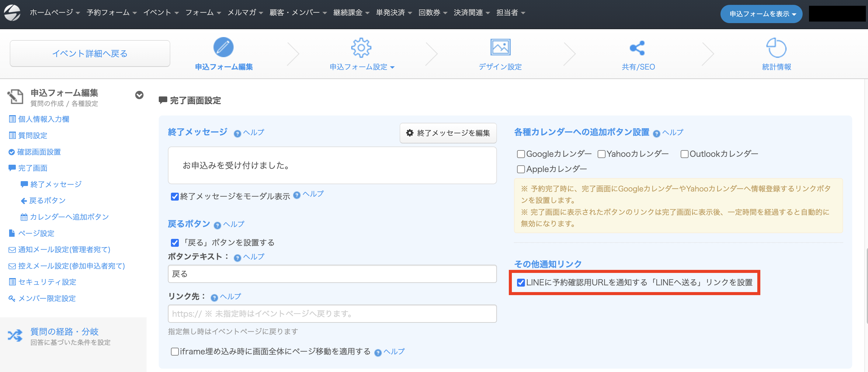Open the 申込フォーム設定 step dropdown label
The height and width of the screenshot is (372, 868).
tap(362, 67)
